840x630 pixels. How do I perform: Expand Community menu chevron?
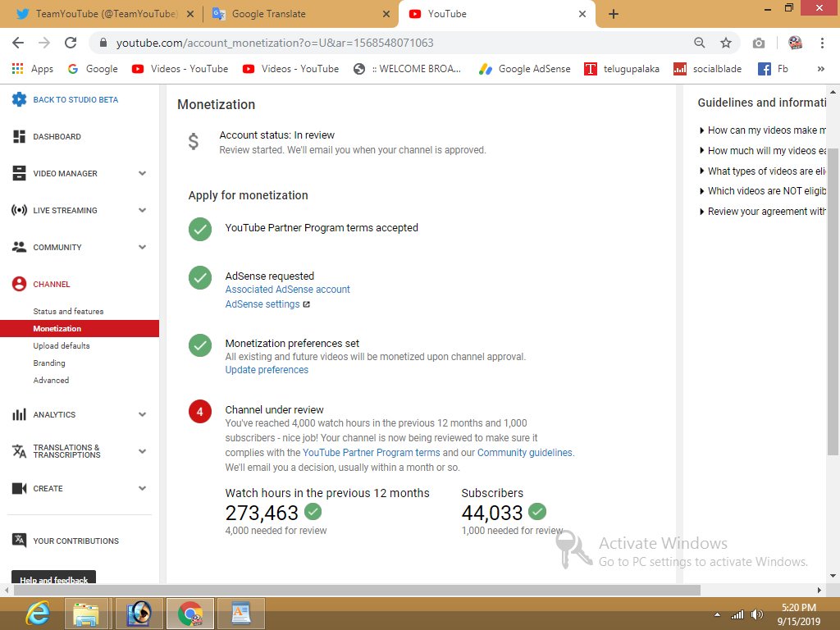(x=143, y=247)
